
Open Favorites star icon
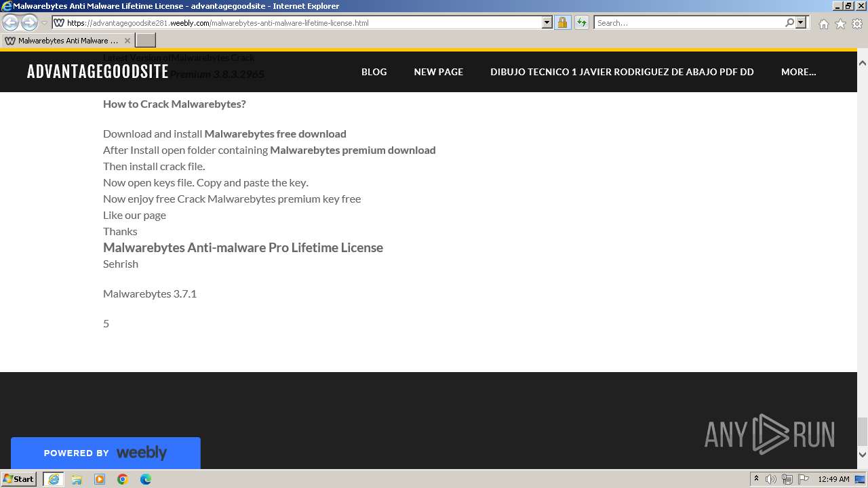[840, 24]
